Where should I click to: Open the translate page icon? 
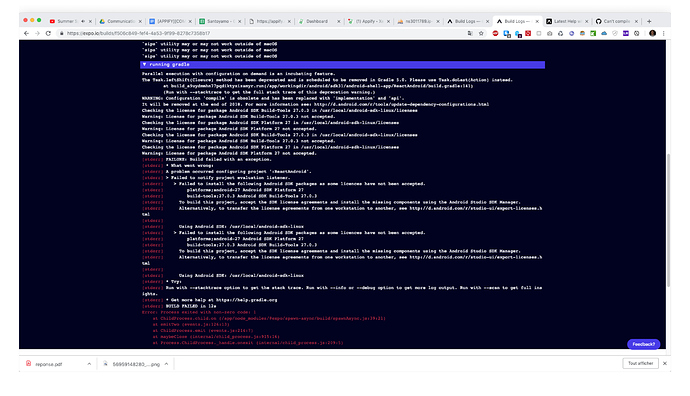point(470,33)
